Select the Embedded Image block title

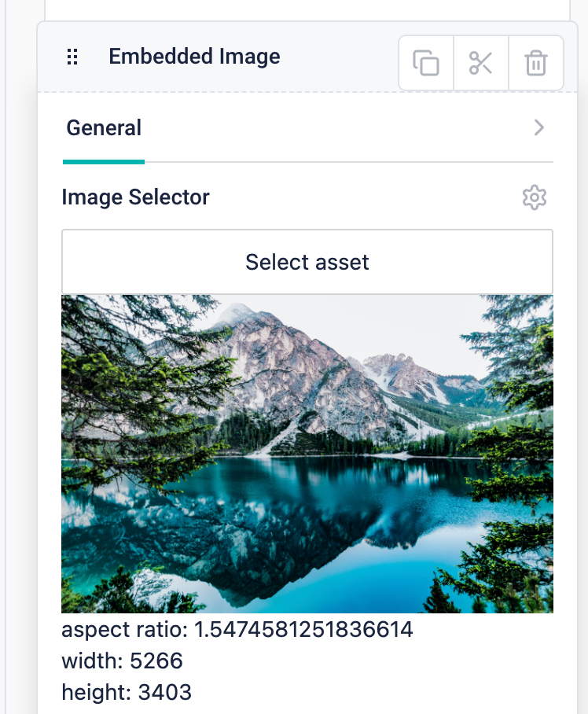click(194, 57)
